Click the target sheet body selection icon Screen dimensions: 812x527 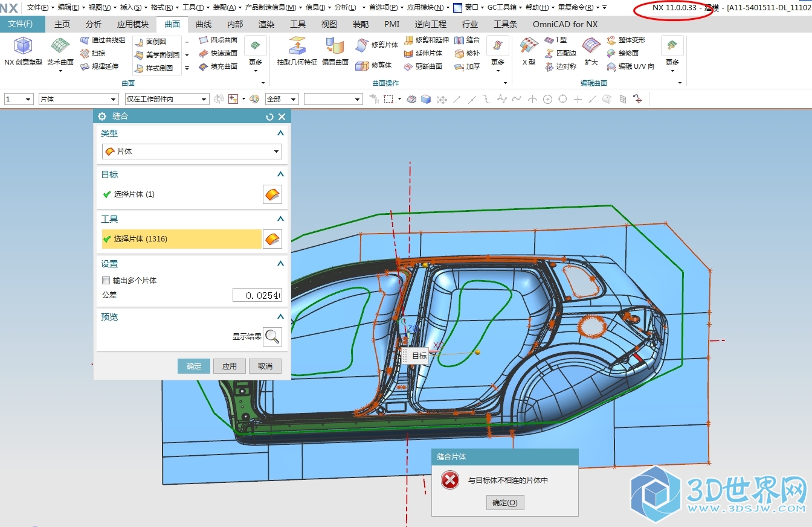coord(272,194)
